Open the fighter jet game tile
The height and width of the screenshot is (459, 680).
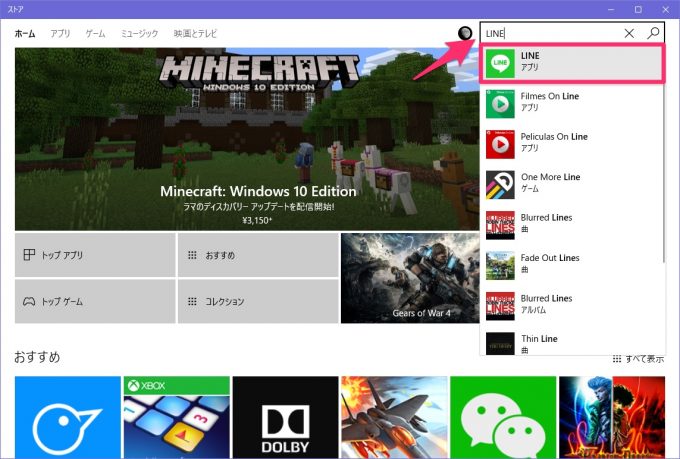pyautogui.click(x=394, y=417)
